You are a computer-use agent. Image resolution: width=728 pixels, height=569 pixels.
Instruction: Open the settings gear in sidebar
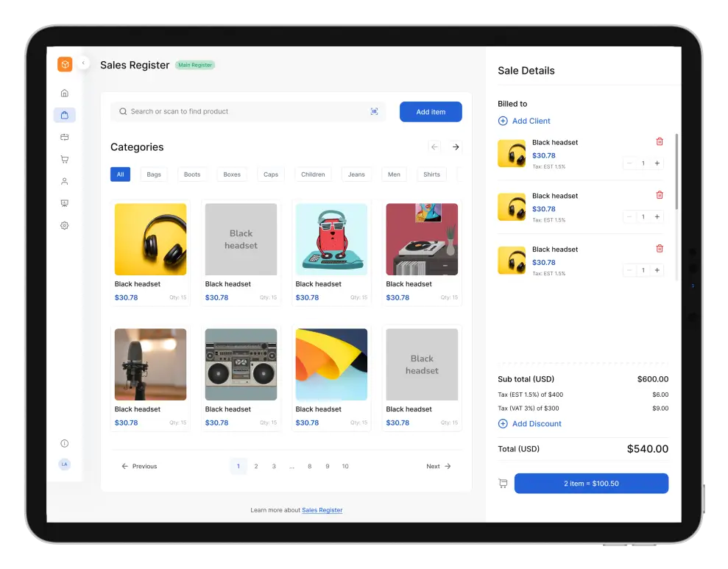pos(65,225)
